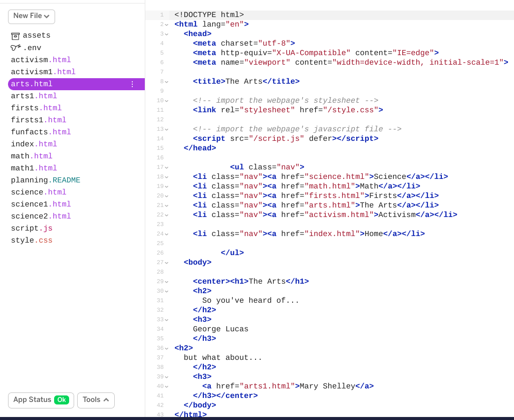Click the assets box icon

[16, 36]
